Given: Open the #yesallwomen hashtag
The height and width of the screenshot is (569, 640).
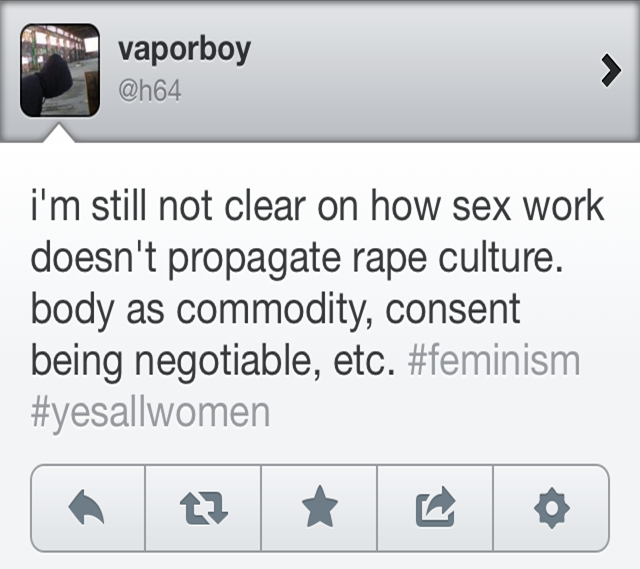Looking at the screenshot, I should (x=150, y=413).
